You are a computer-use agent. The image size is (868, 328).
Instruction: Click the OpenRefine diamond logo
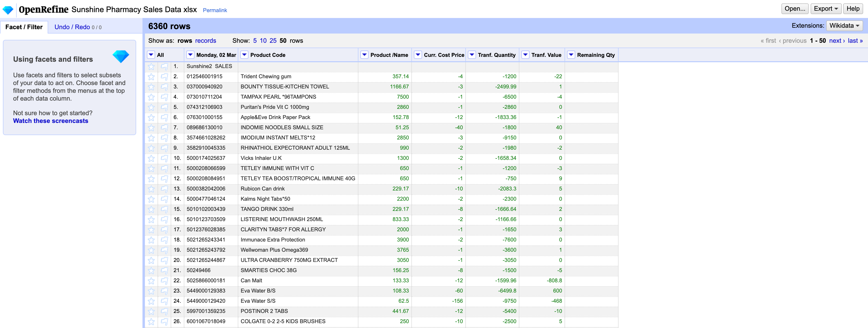click(8, 10)
